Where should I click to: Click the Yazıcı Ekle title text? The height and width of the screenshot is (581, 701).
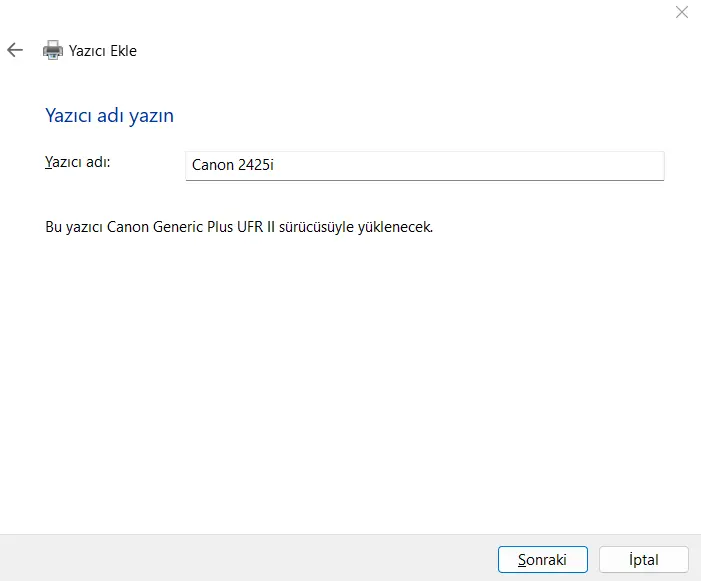tap(103, 51)
